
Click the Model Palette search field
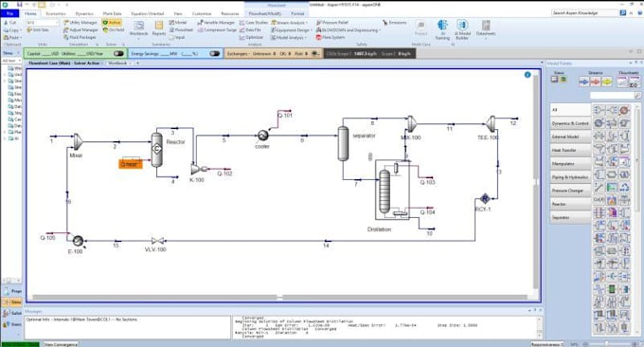613,96
